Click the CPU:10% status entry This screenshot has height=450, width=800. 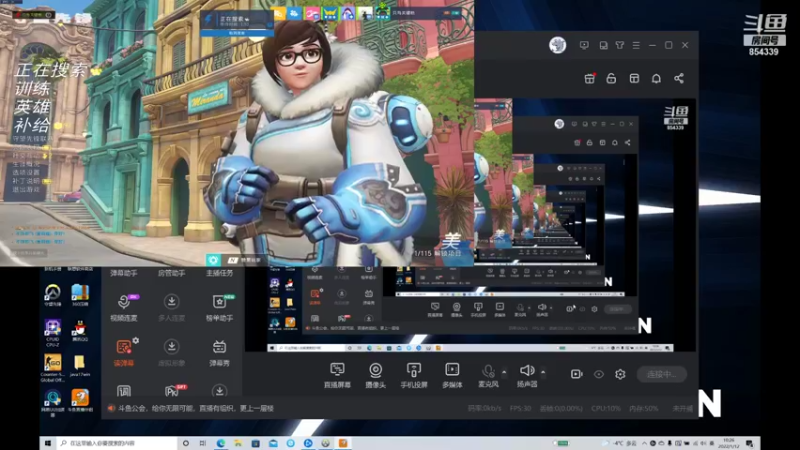click(x=606, y=409)
